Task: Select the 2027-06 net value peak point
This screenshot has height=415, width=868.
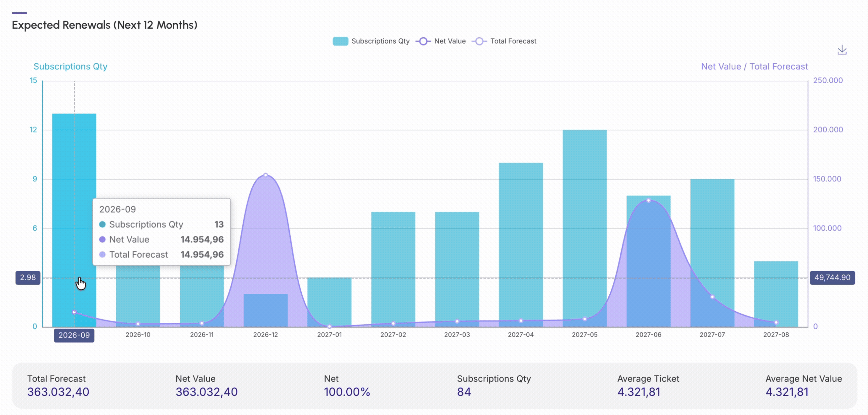Action: 649,201
